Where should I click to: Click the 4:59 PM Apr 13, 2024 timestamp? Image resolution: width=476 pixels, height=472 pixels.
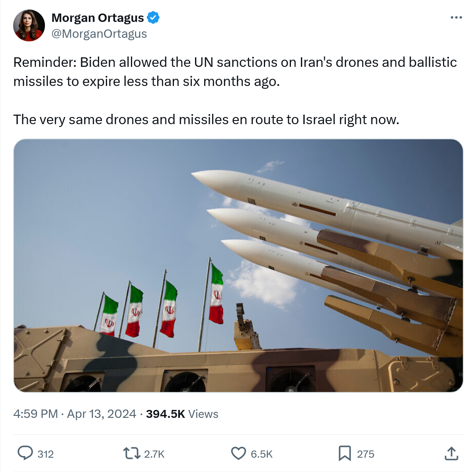coord(75,414)
